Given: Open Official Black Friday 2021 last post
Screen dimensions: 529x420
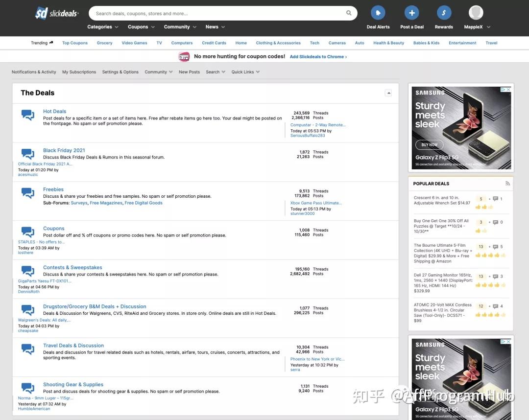Looking at the screenshot, I should pos(45,164).
